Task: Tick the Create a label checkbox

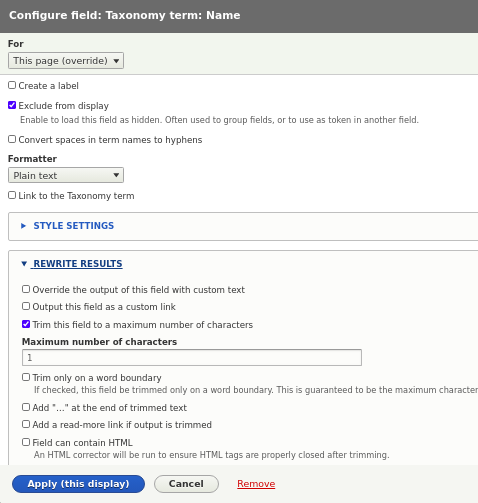Action: (x=12, y=85)
